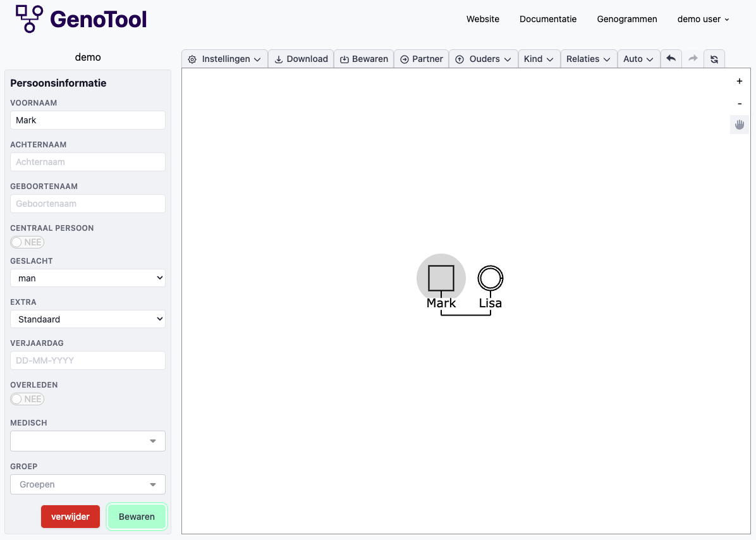Activate the hand pan tool
This screenshot has width=756, height=540.
click(739, 125)
